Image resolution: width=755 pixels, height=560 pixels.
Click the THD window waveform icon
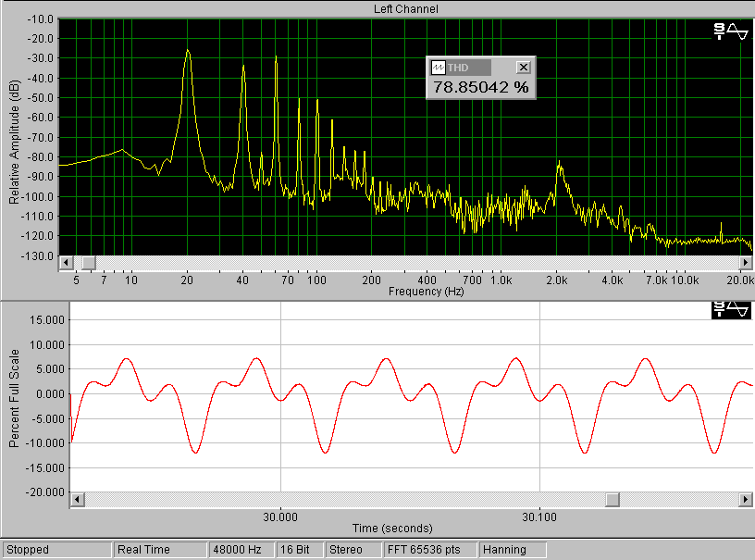(x=439, y=68)
